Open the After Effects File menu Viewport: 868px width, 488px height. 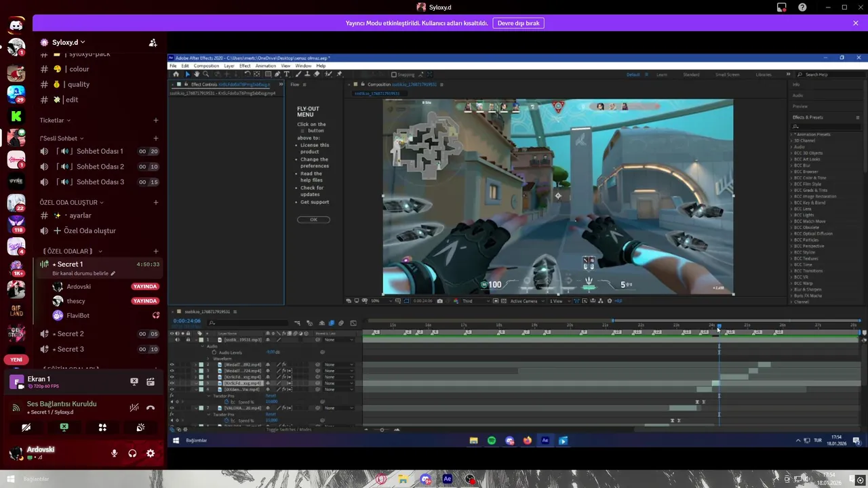173,66
